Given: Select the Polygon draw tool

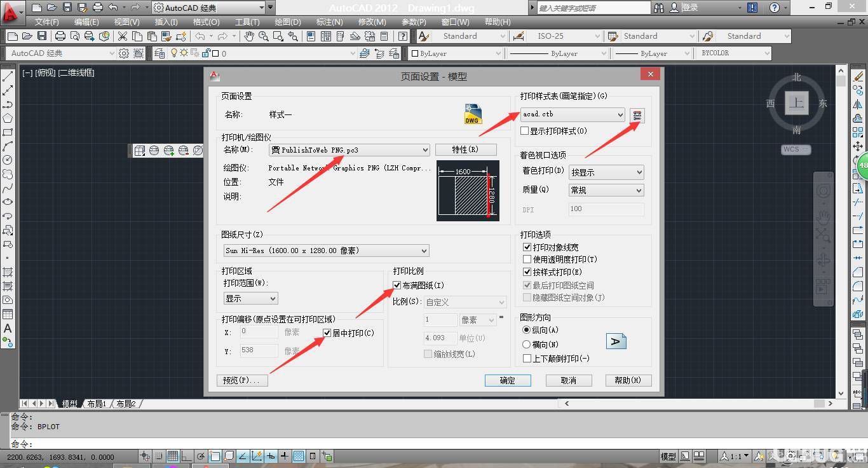Looking at the screenshot, I should 8,118.
